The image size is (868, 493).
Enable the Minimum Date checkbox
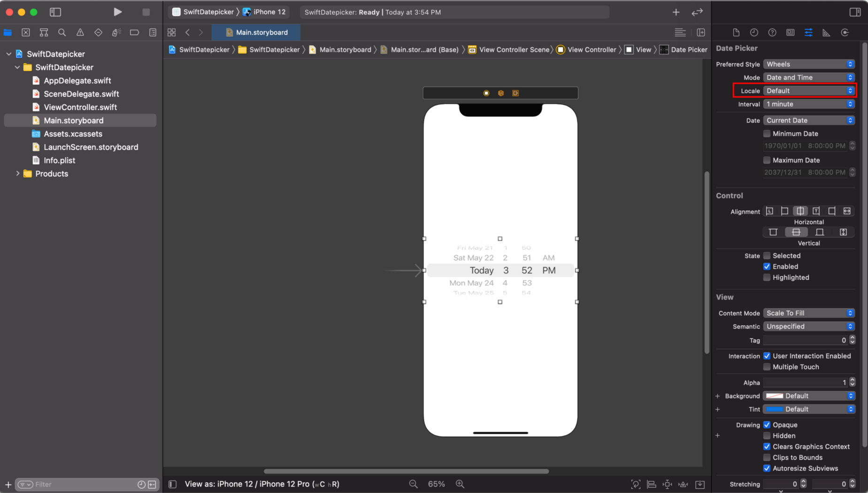767,134
